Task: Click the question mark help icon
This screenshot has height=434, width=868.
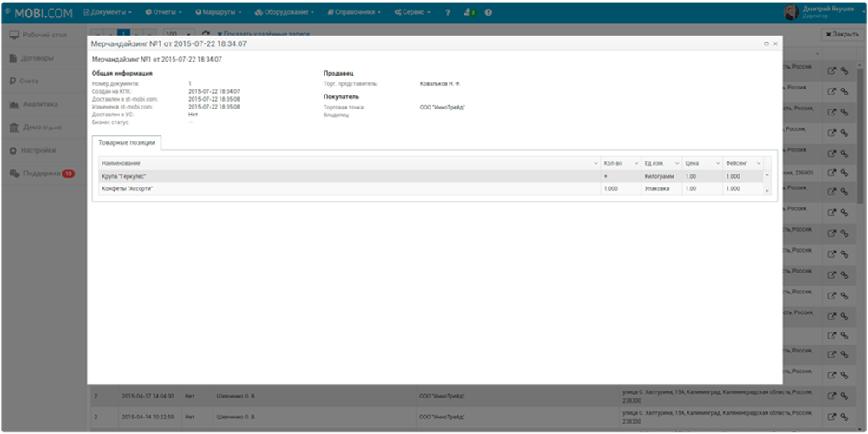Action: pyautogui.click(x=447, y=13)
